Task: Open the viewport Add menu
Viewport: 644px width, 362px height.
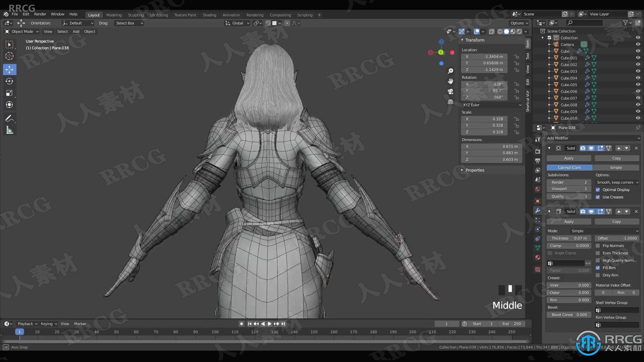Action: (x=76, y=32)
